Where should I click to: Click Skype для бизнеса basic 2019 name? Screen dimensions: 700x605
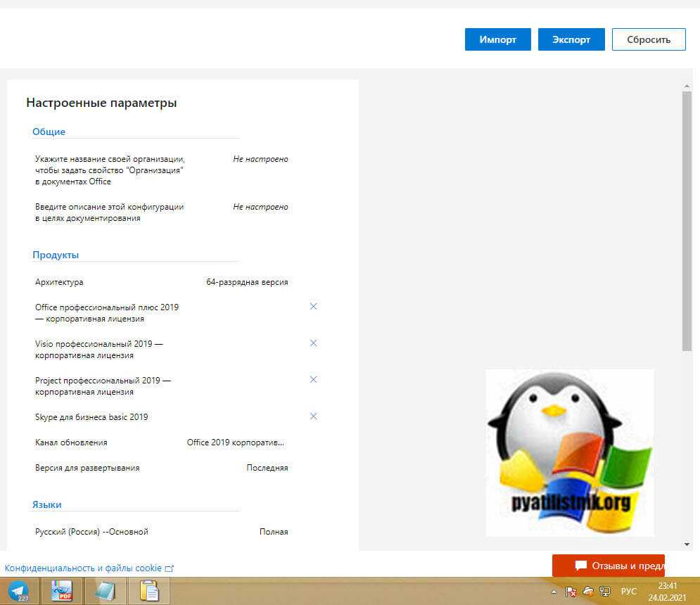pos(91,417)
